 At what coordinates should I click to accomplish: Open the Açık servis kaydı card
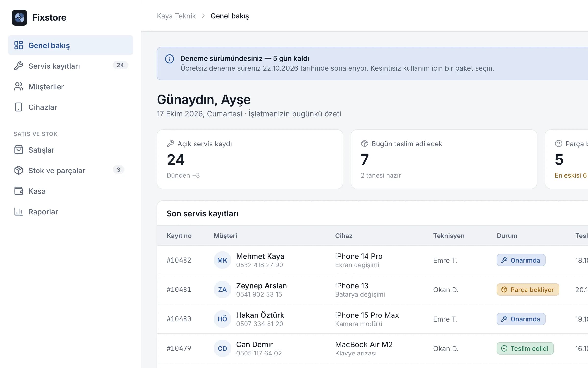[x=250, y=159]
